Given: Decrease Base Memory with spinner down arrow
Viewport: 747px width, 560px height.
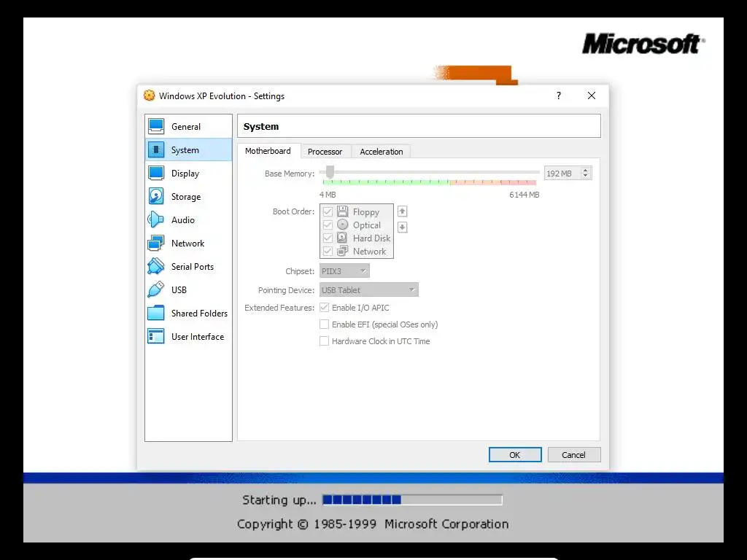Looking at the screenshot, I should 586,176.
